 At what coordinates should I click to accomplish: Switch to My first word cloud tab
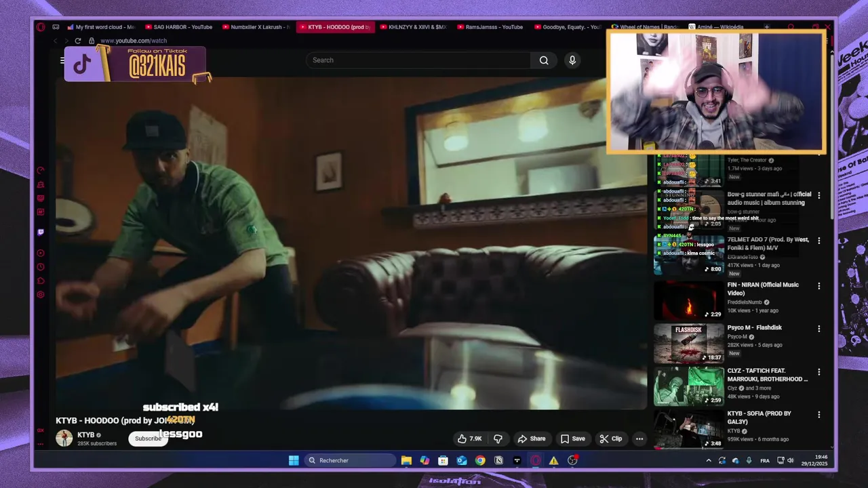click(x=101, y=27)
